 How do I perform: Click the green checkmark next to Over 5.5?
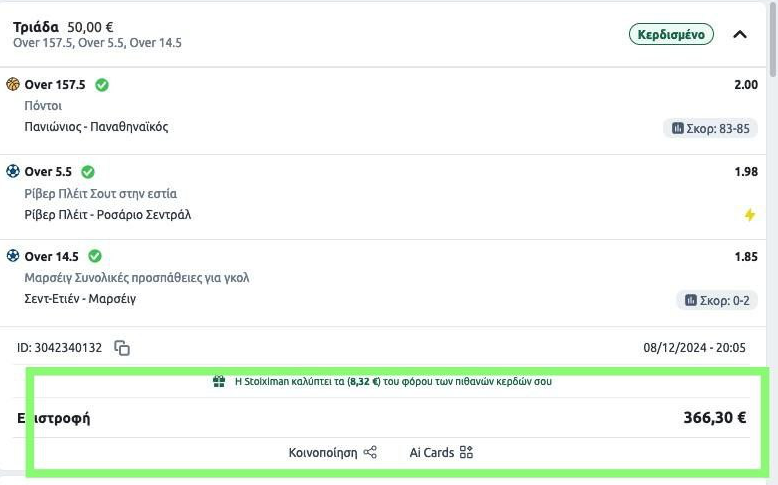[88, 171]
